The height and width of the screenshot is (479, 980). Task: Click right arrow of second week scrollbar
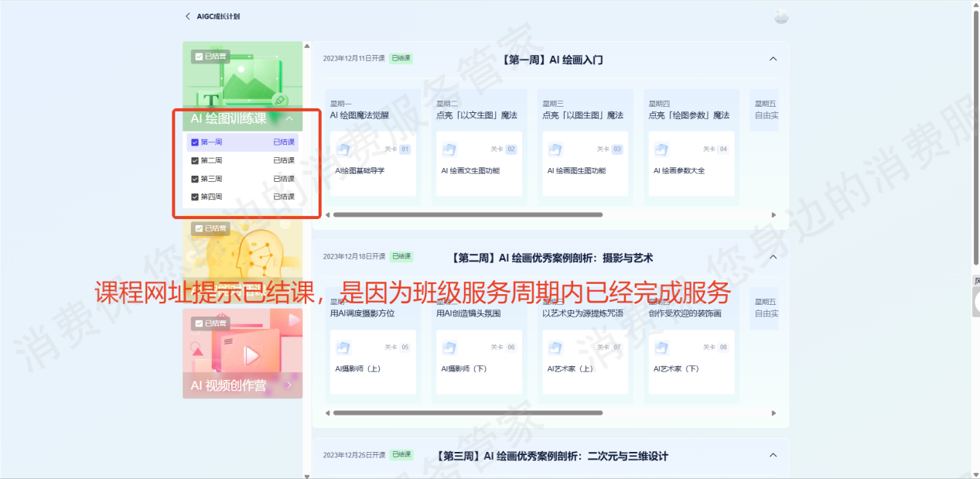click(x=773, y=413)
